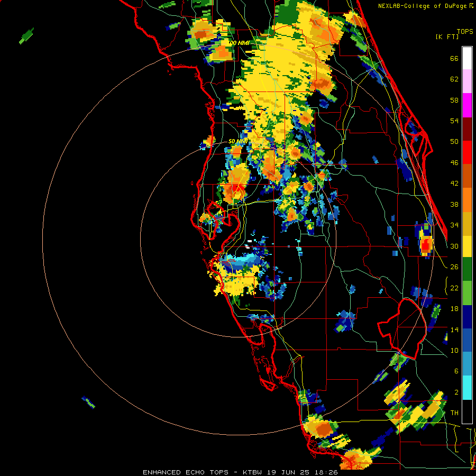
Task: Click the 38 legend value
Action: point(454,205)
